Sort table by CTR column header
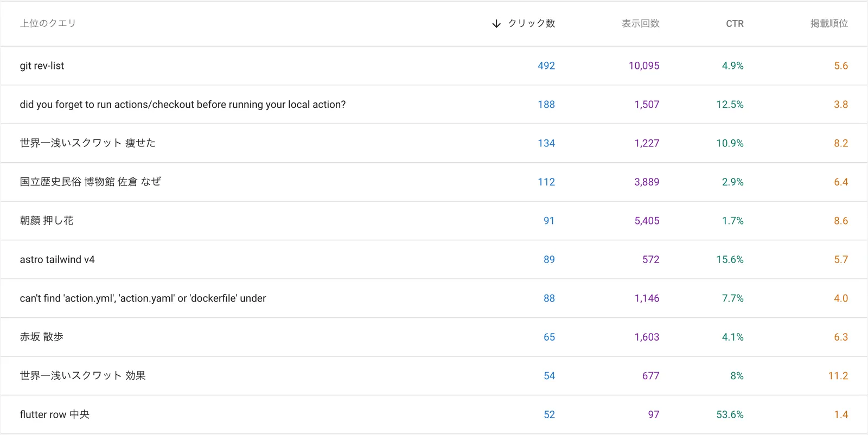This screenshot has height=435, width=868. pos(735,24)
